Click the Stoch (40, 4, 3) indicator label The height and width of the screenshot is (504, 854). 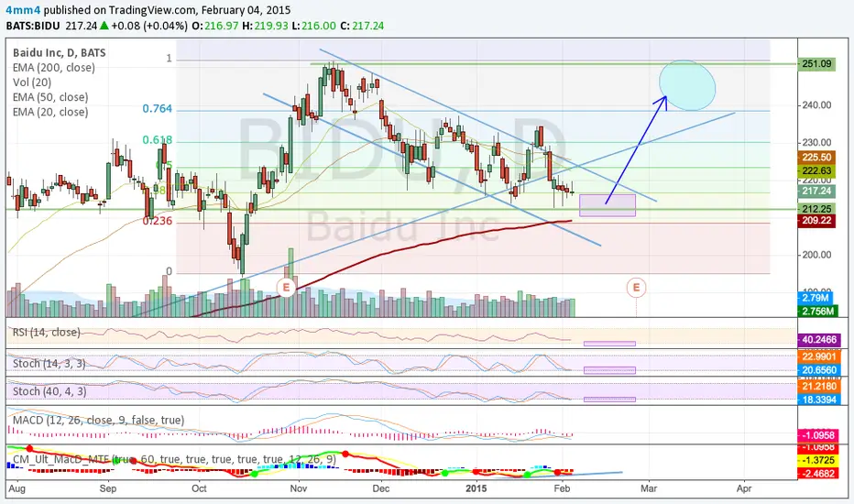[49, 391]
